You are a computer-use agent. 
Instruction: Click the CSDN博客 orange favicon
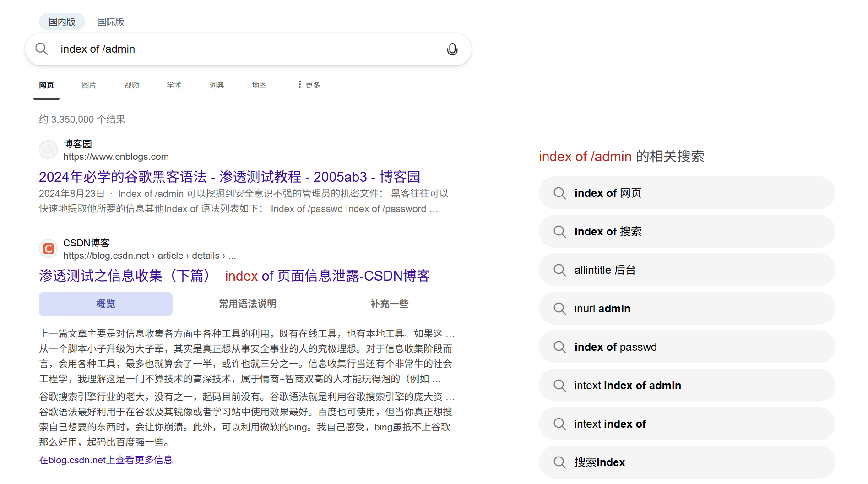48,249
